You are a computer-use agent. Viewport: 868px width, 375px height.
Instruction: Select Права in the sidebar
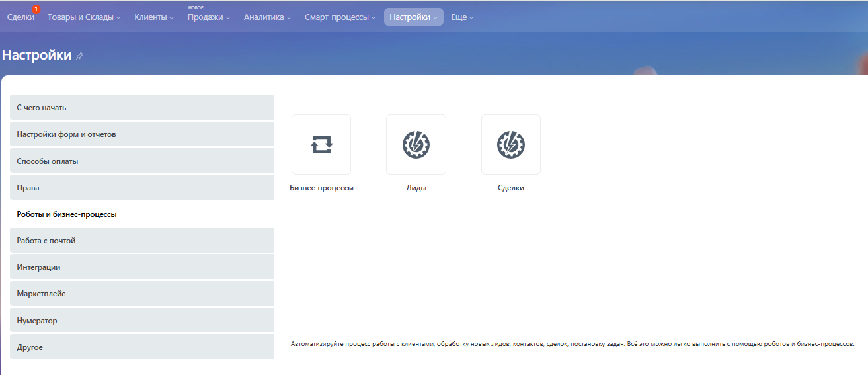(141, 188)
